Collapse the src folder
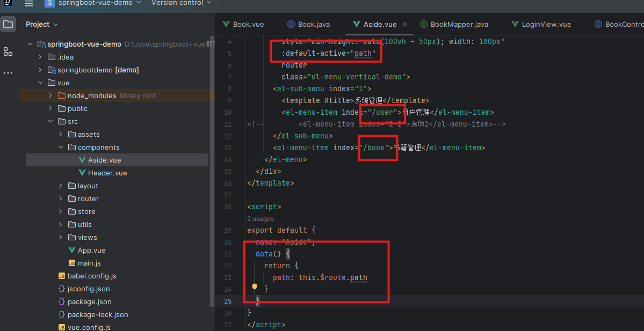644x331 pixels. tap(50, 121)
